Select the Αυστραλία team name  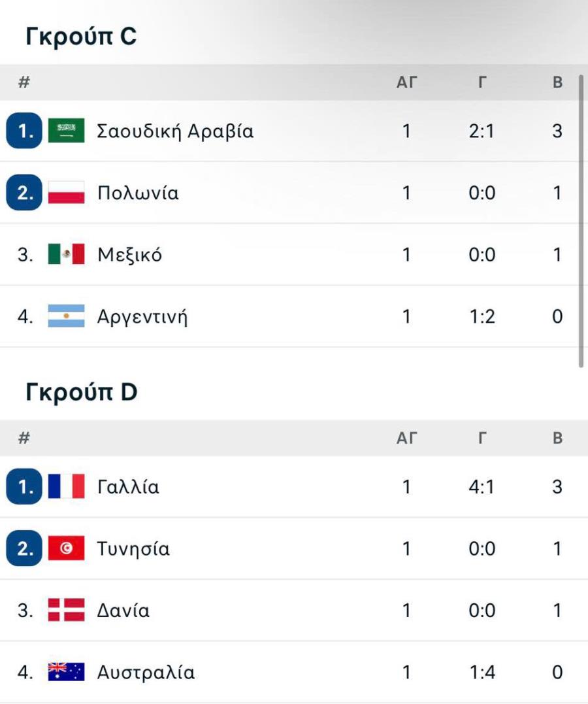pos(146,673)
